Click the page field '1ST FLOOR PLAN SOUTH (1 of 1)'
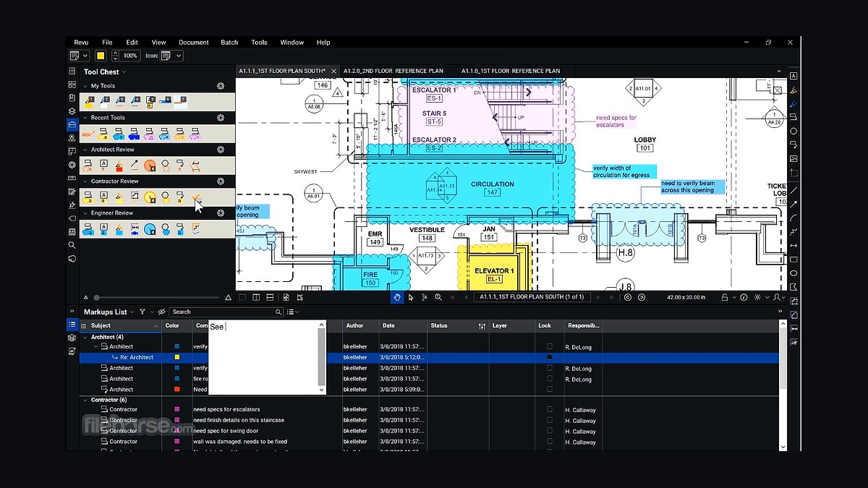Viewport: 868px width, 488px height. pos(532,297)
